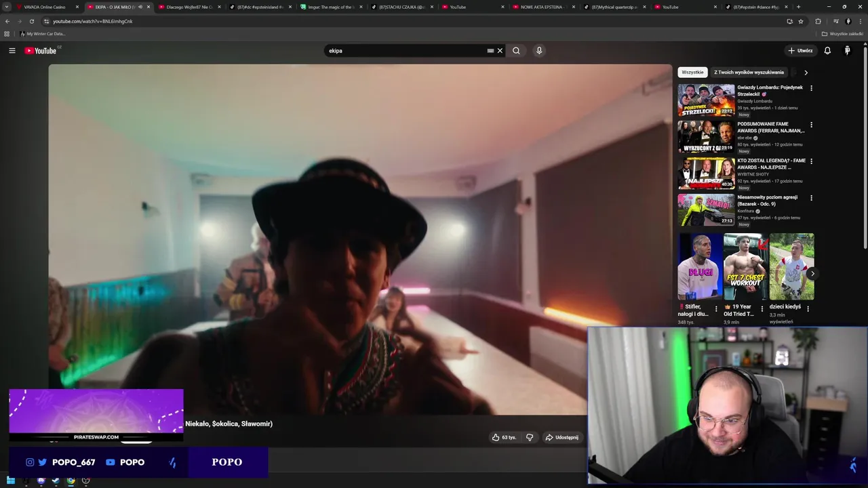
Task: Open the YouTube guide hamburger menu
Action: 12,50
